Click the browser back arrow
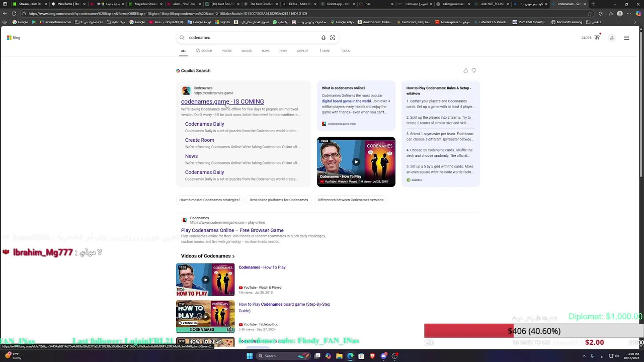This screenshot has width=644, height=362. (6, 14)
